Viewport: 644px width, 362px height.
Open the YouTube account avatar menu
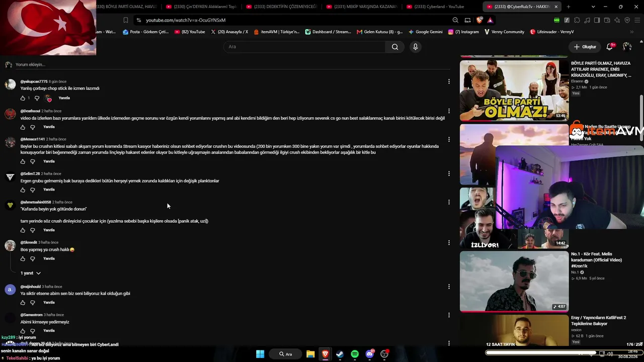click(x=627, y=47)
